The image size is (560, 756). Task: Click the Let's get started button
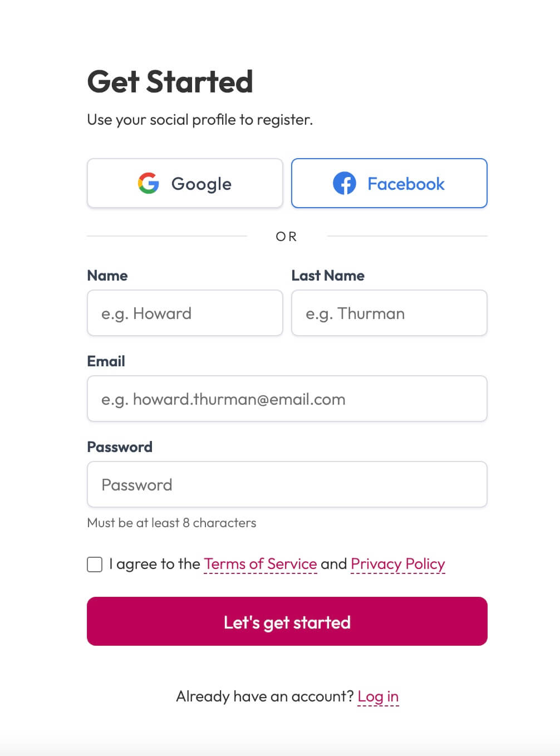287,621
